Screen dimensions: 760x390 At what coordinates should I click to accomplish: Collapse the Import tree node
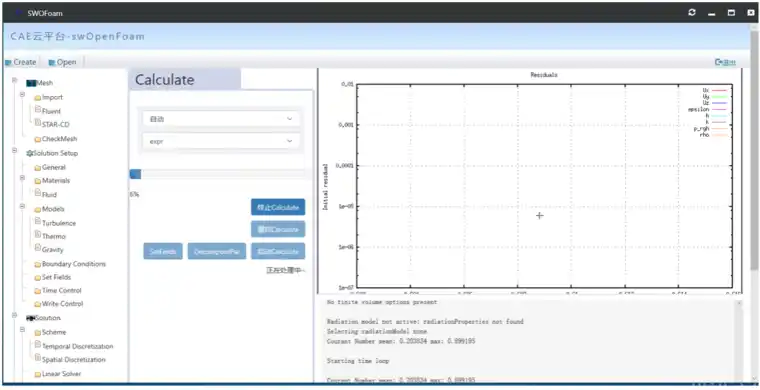click(22, 94)
